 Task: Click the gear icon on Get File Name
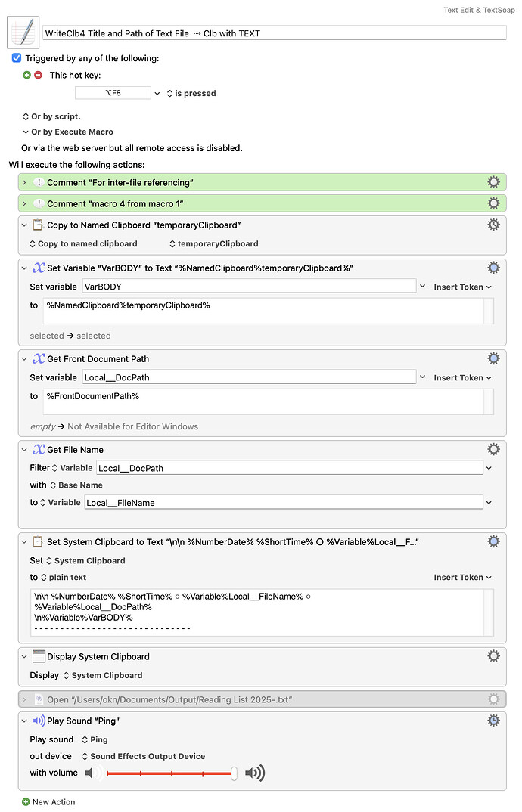tap(493, 448)
